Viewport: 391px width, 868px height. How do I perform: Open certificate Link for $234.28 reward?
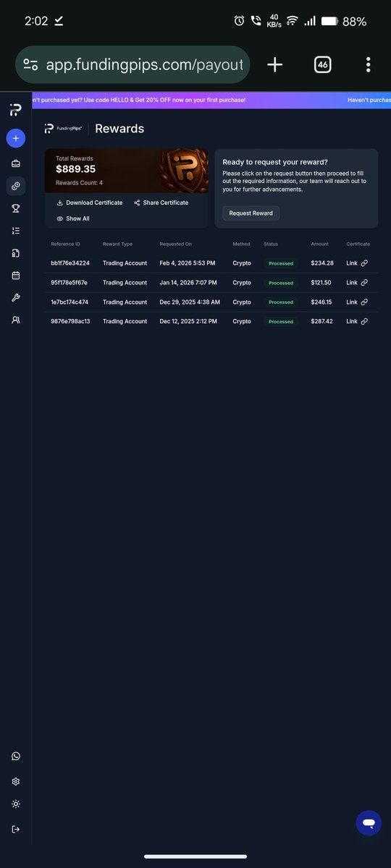358,263
